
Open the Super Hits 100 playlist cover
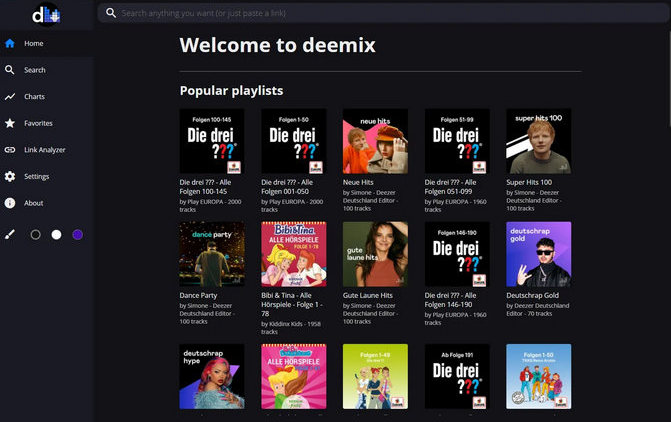(x=538, y=141)
